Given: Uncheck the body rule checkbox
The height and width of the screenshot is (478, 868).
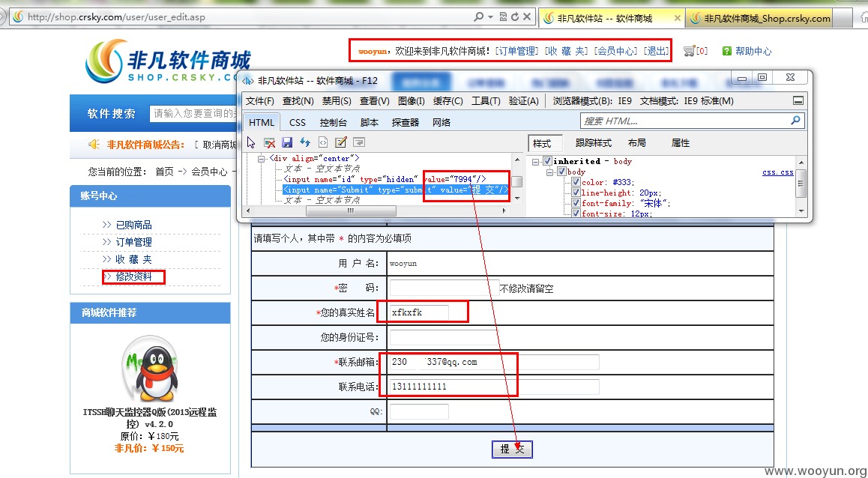Looking at the screenshot, I should tap(561, 172).
